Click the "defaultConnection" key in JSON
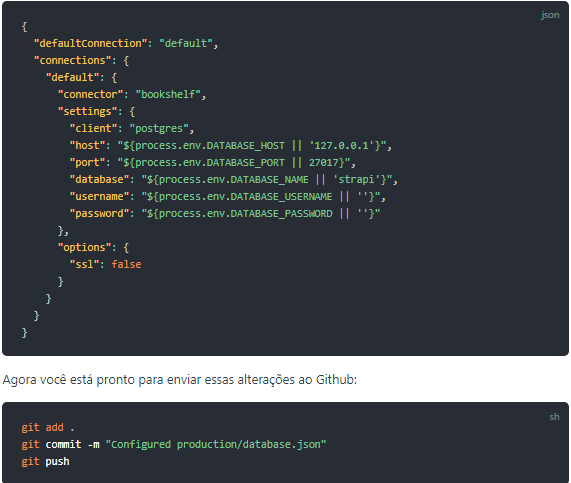Screen dimensions: 571x483 click(x=91, y=43)
